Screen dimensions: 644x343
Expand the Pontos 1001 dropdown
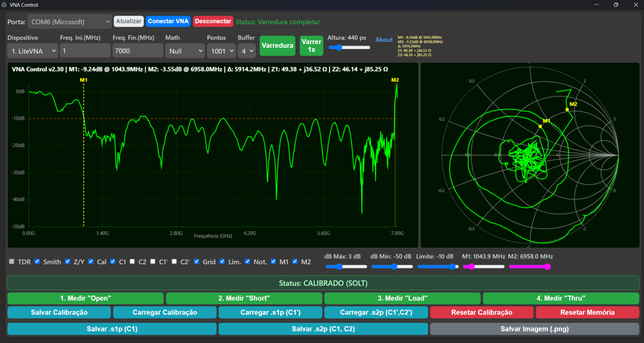[221, 51]
